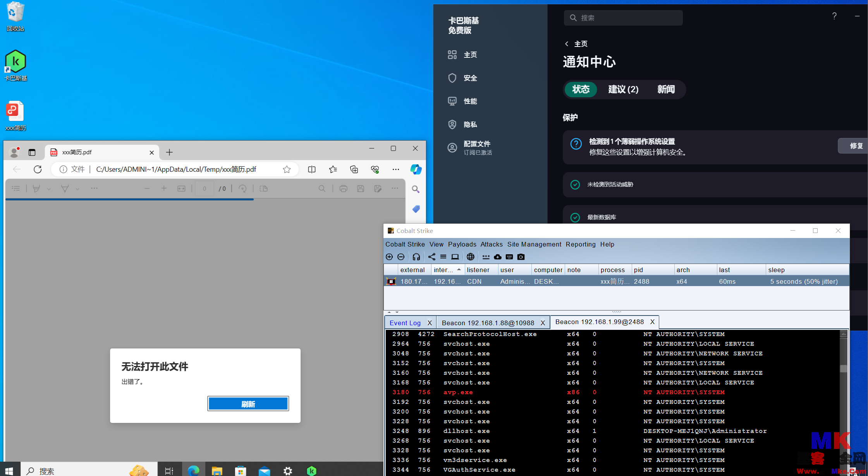The height and width of the screenshot is (476, 868).
Task: Click Kaspersky desktop shortcut icon
Action: pyautogui.click(x=15, y=65)
